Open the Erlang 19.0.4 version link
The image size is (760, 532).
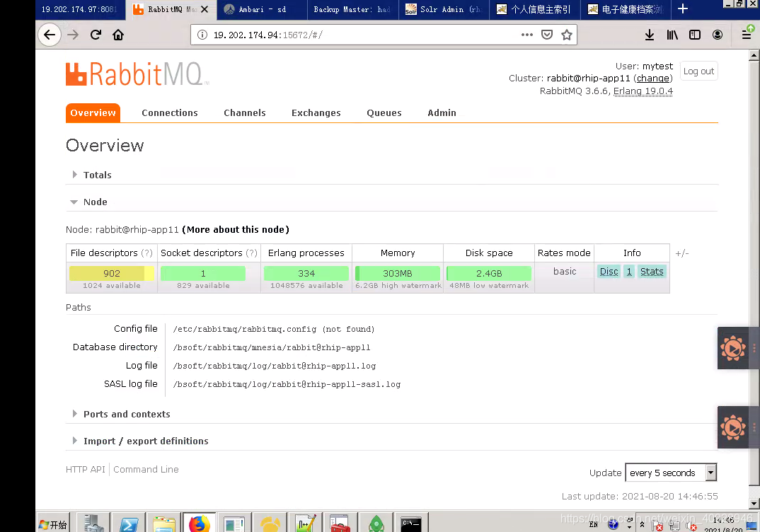643,91
